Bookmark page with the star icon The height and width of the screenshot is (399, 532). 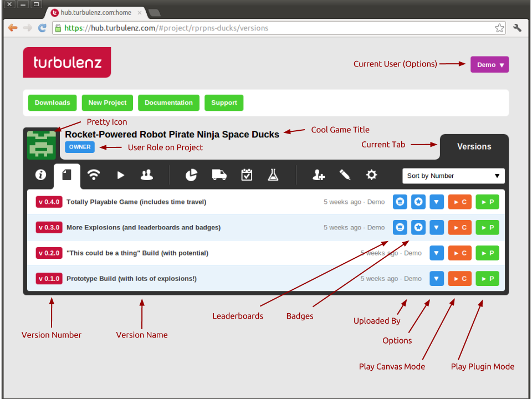(x=499, y=28)
